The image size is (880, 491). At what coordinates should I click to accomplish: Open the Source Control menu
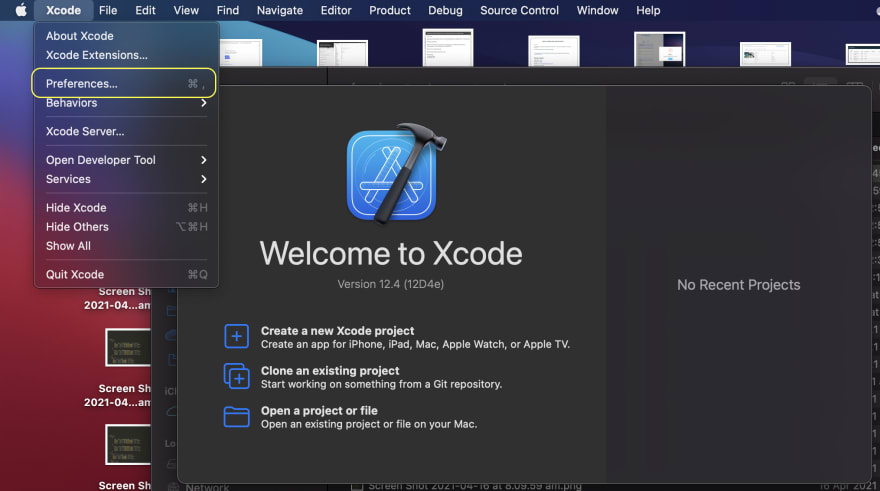[x=519, y=10]
